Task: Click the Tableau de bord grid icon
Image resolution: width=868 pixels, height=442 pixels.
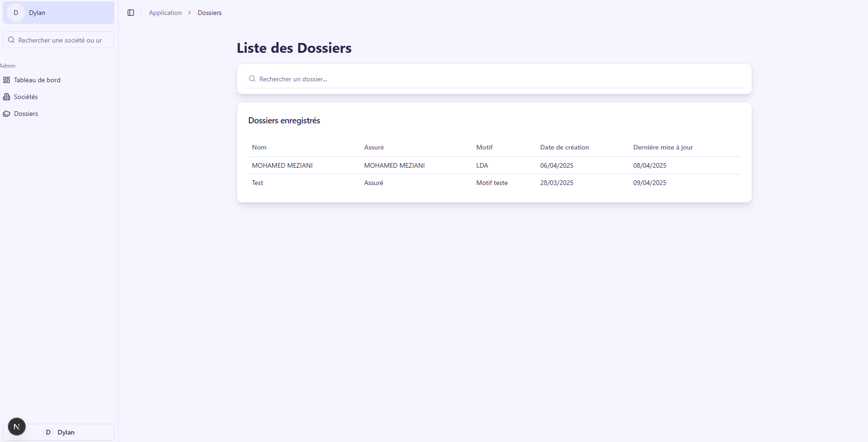Action: [7, 80]
